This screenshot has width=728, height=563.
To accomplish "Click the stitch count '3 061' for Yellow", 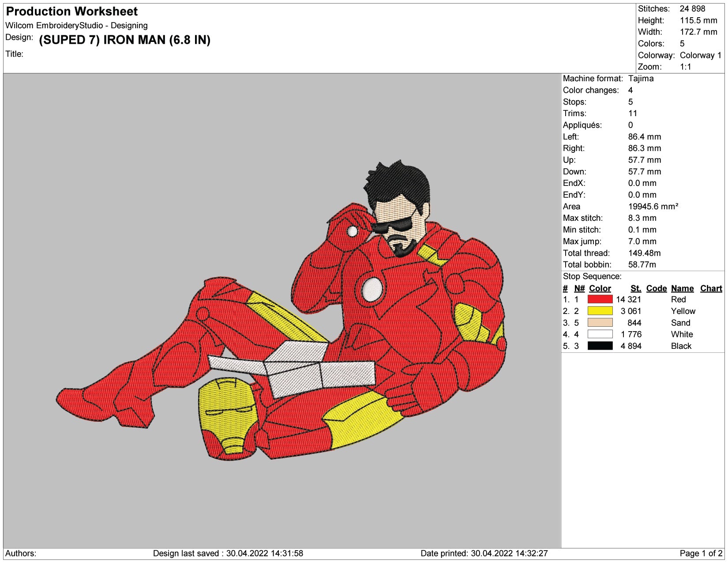I will point(631,311).
